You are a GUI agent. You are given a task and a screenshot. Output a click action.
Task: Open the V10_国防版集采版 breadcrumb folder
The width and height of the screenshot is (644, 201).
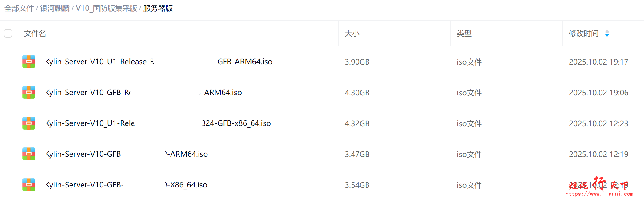point(106,8)
